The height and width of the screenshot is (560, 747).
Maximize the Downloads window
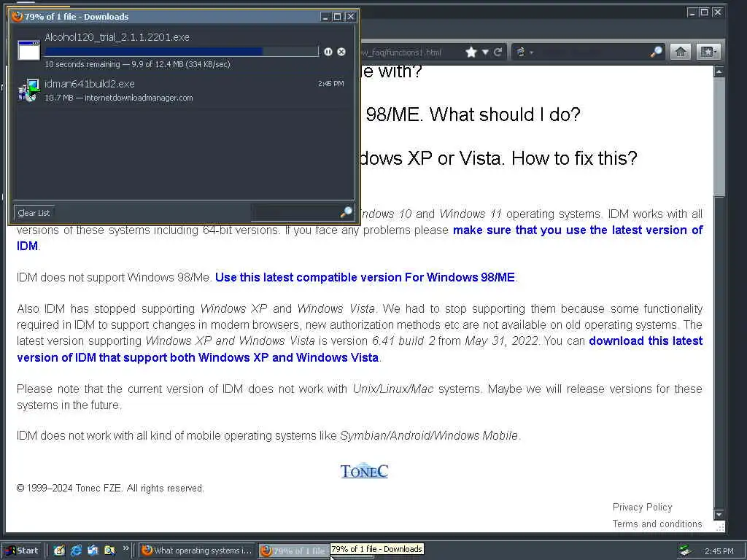(337, 17)
